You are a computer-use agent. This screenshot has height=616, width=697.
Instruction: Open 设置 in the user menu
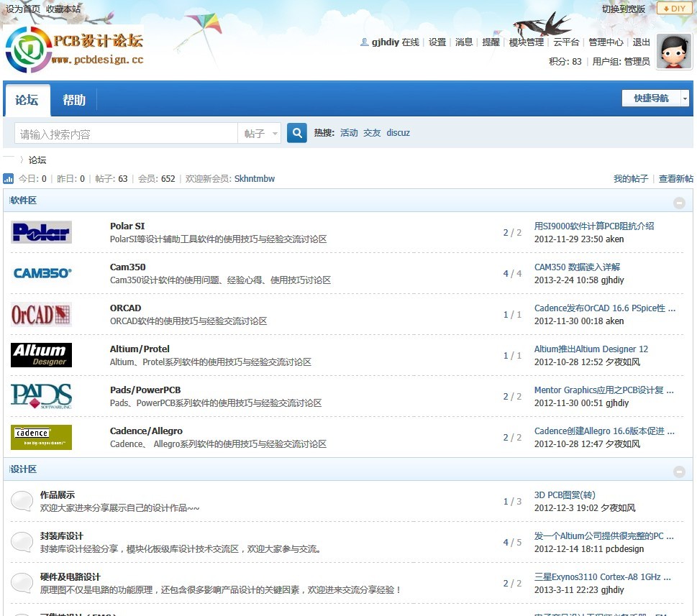point(437,42)
